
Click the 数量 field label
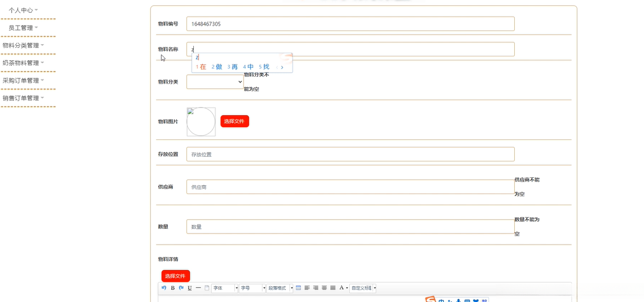(163, 227)
